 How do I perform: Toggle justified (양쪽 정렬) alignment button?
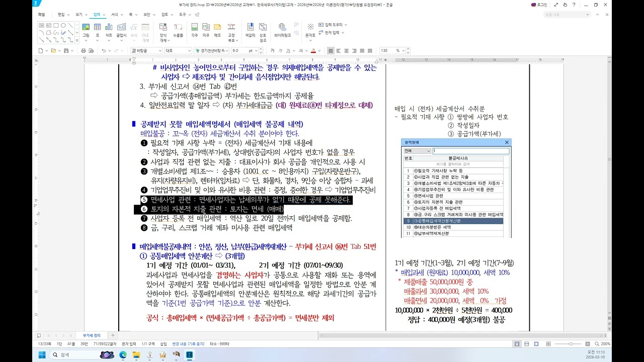331,50
